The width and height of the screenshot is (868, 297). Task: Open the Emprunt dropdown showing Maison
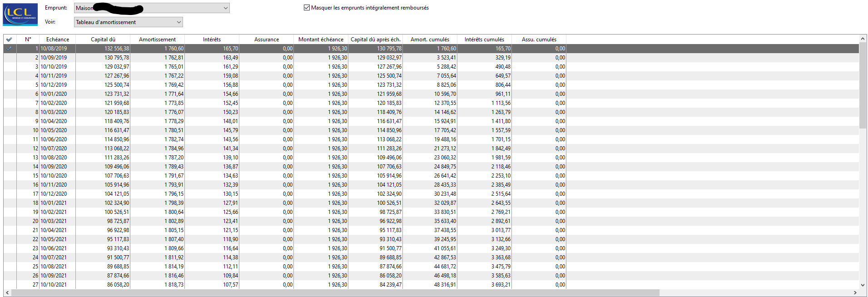pos(152,8)
